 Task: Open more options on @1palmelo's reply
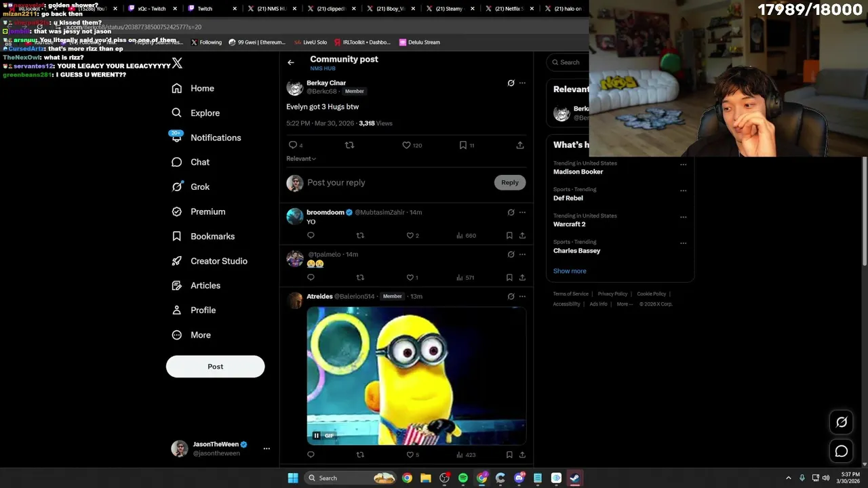522,254
